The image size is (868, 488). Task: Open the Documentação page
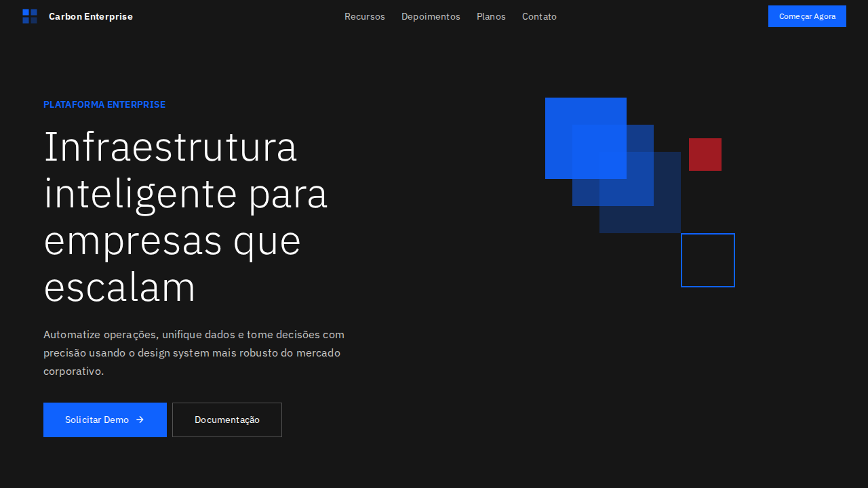(226, 420)
